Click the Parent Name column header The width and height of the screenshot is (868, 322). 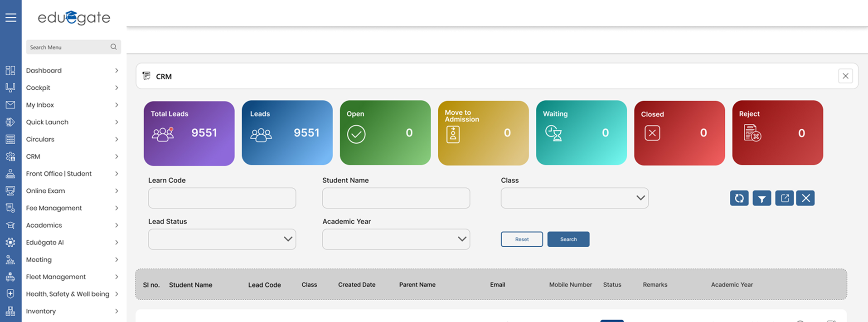pyautogui.click(x=417, y=285)
